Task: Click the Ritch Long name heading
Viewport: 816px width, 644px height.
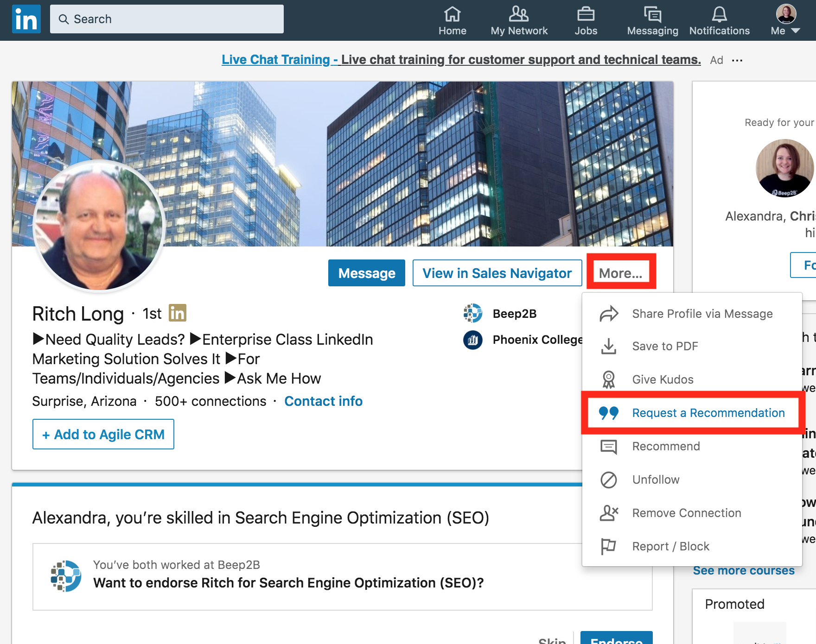Action: pos(78,314)
